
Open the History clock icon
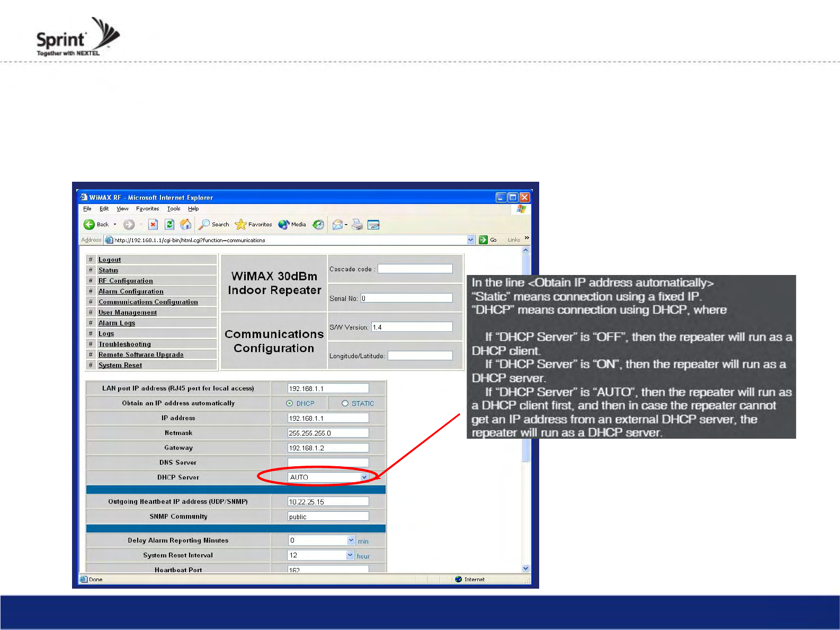tap(318, 225)
